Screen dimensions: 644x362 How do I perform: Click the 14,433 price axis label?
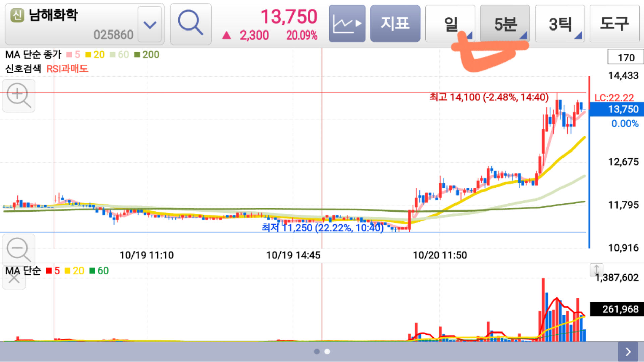[624, 76]
